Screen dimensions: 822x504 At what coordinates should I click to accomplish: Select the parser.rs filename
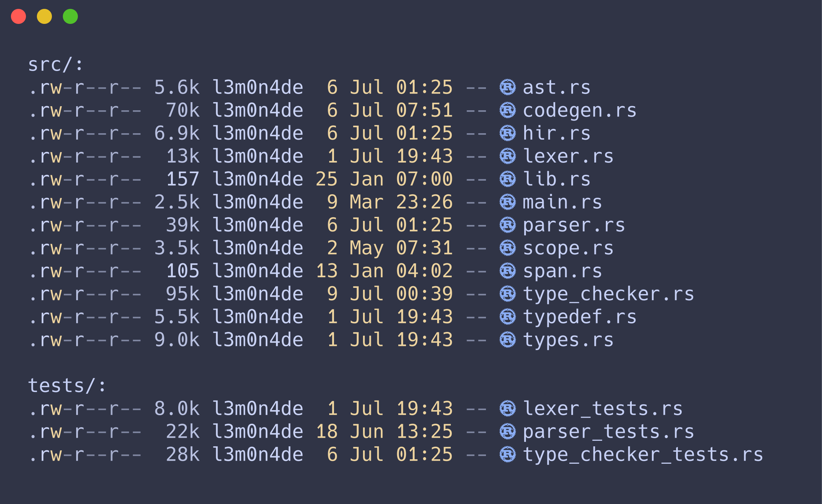tap(574, 226)
